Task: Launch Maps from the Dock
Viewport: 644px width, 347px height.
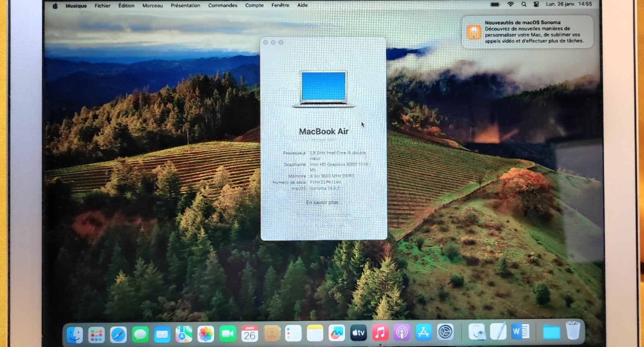Action: pyautogui.click(x=184, y=334)
